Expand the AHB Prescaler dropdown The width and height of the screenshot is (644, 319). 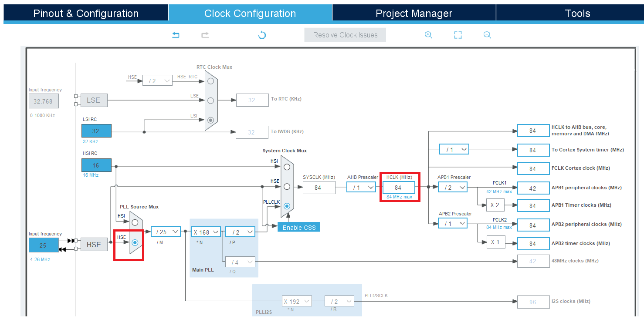coord(361,187)
